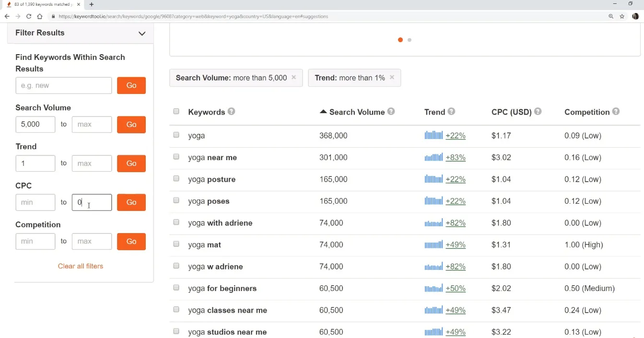
Task: Reload the page in the browser
Action: pyautogui.click(x=29, y=16)
